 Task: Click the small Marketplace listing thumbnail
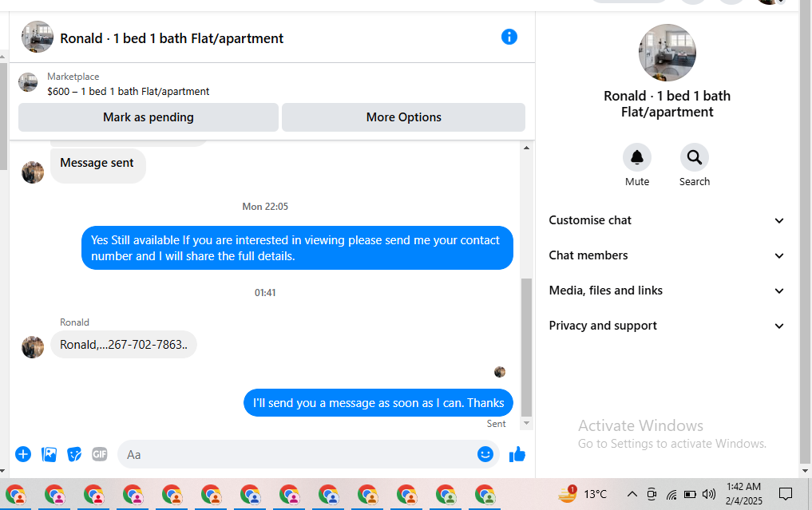[28, 82]
